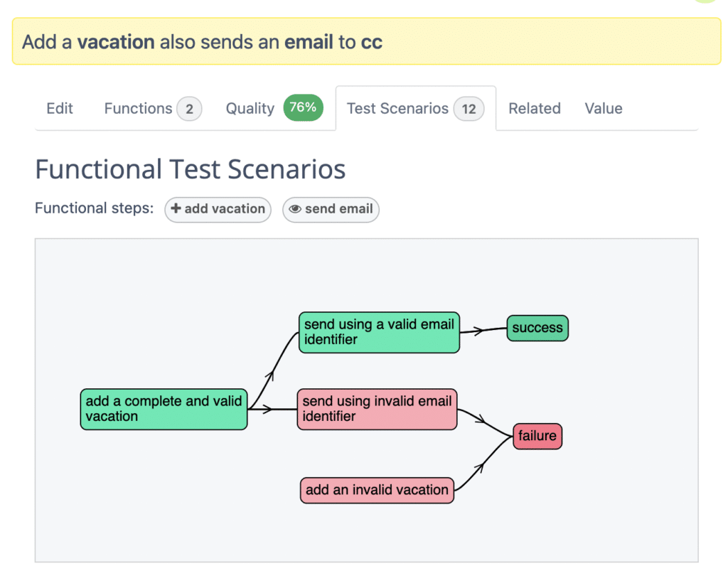
Task: Click the yellow requirement title banner
Action: coord(366,41)
